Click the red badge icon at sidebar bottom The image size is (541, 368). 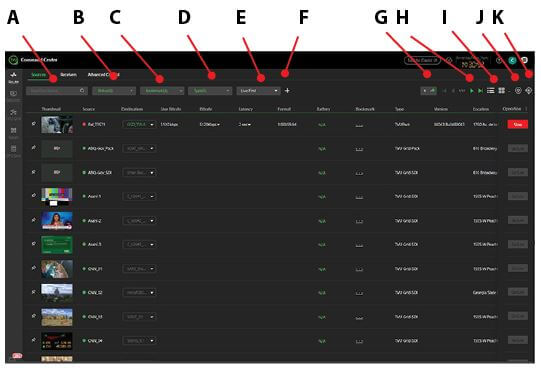[17, 356]
